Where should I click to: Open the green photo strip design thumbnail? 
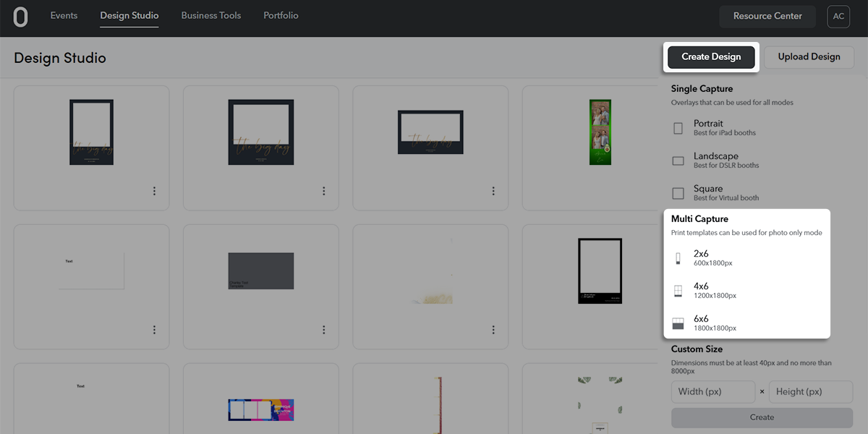coord(600,132)
